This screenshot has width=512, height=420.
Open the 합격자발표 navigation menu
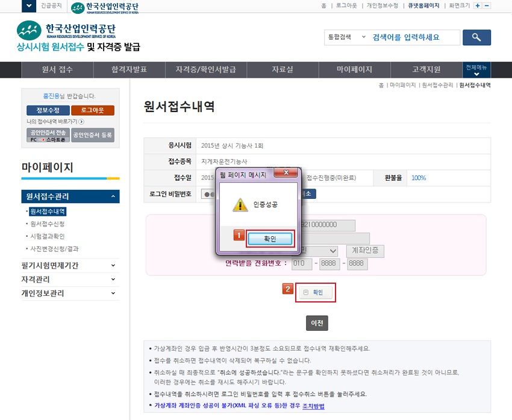coord(129,70)
